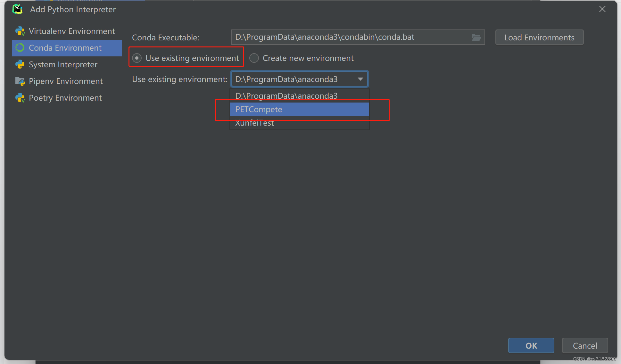Click the PyCharm logo in title bar
Screen dimensions: 621x364
pyautogui.click(x=17, y=9)
